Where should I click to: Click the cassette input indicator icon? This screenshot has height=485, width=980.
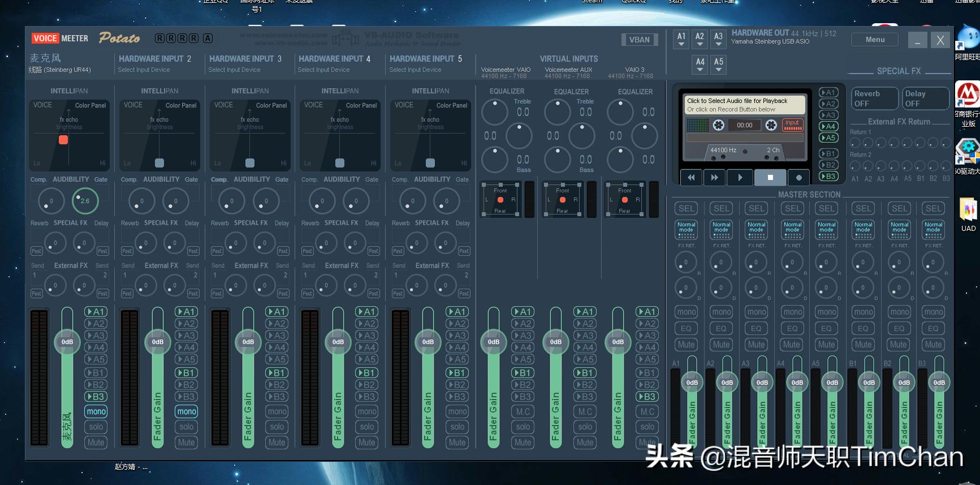pyautogui.click(x=792, y=125)
